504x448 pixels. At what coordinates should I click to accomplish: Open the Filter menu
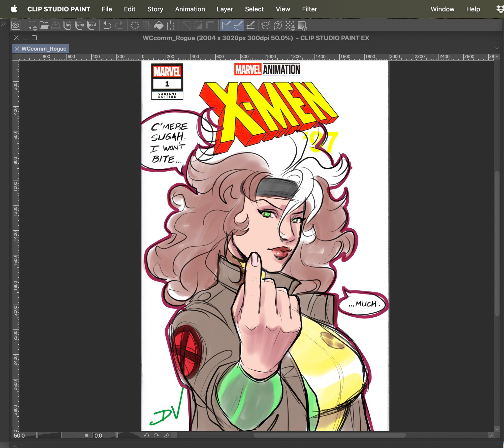(x=309, y=9)
